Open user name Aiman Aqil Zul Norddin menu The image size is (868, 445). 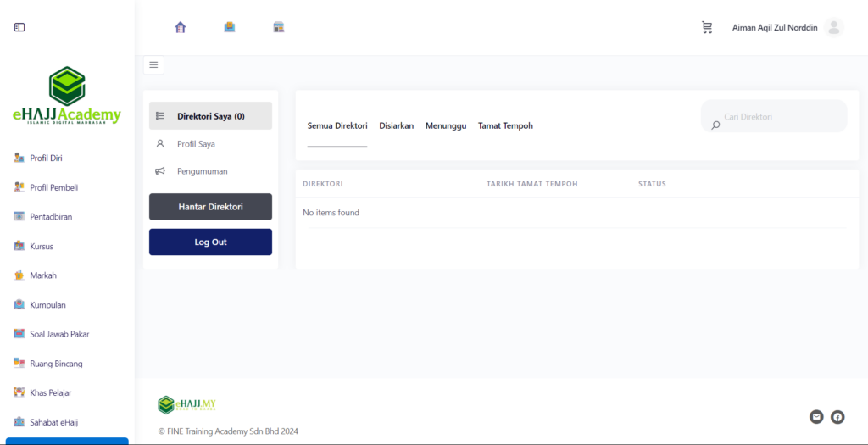pyautogui.click(x=775, y=27)
